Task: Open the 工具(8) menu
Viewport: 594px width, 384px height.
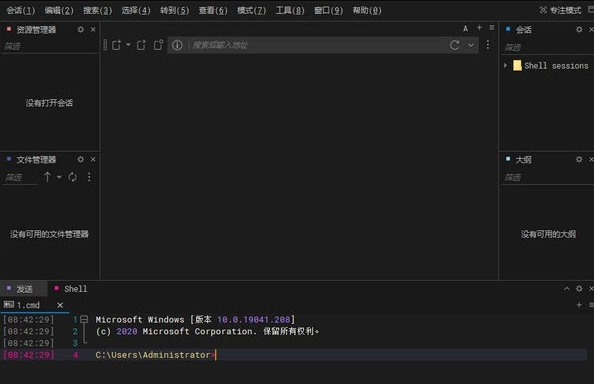Action: click(290, 11)
